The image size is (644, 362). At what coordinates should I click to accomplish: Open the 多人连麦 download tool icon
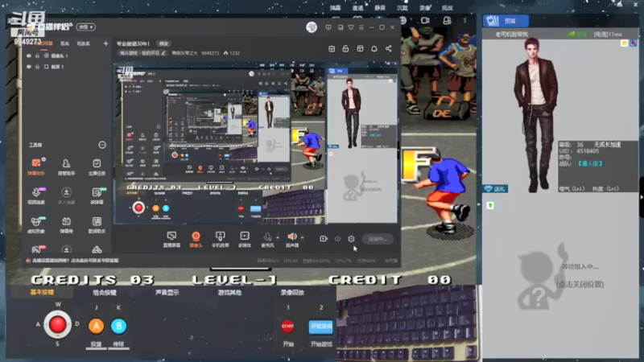tap(66, 195)
